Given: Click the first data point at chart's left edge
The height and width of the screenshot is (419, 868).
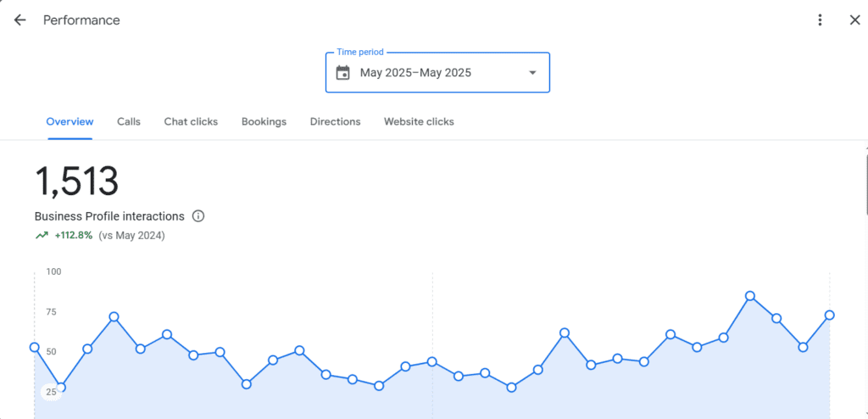Looking at the screenshot, I should tap(35, 347).
